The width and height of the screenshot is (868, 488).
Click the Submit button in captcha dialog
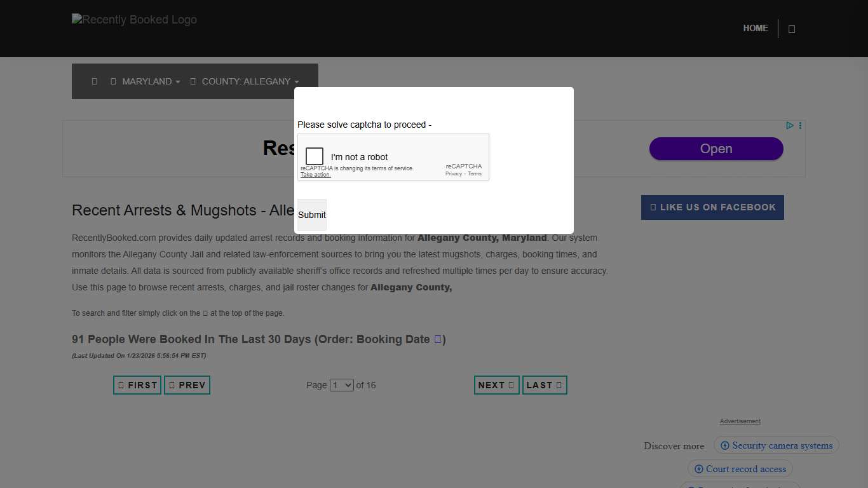click(x=311, y=215)
